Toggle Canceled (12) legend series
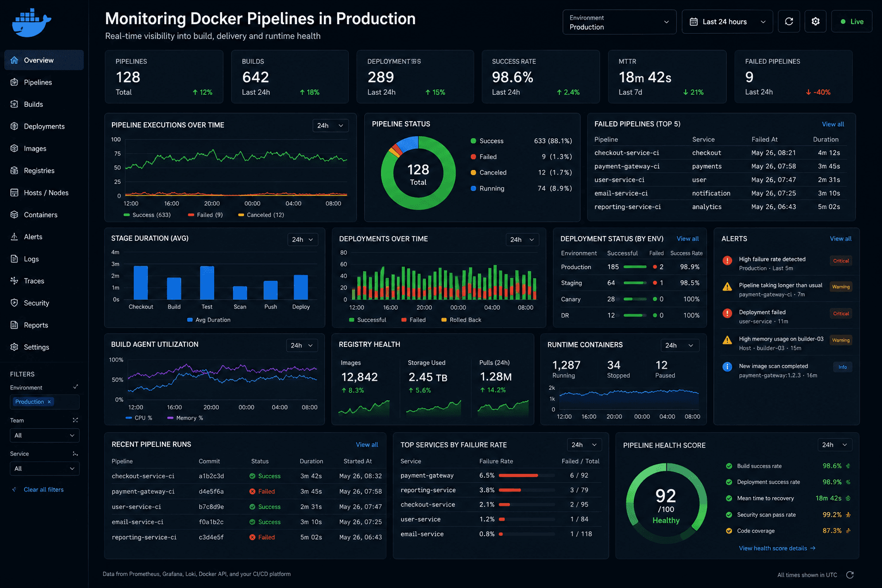The image size is (882, 588). click(x=261, y=215)
